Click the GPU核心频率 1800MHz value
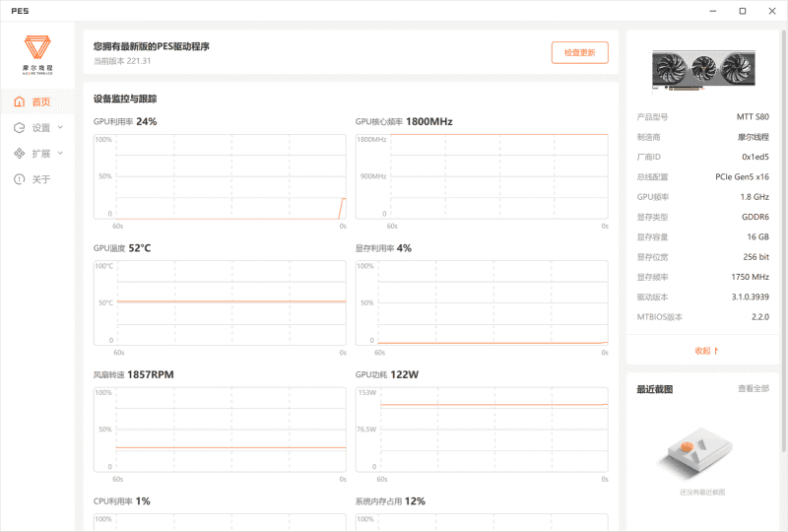The width and height of the screenshot is (788, 532). 429,122
